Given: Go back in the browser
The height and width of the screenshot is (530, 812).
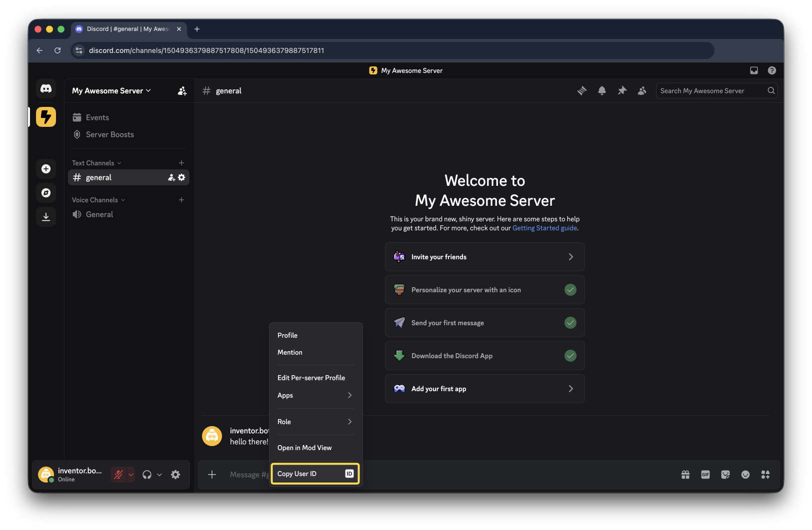Looking at the screenshot, I should (x=39, y=50).
